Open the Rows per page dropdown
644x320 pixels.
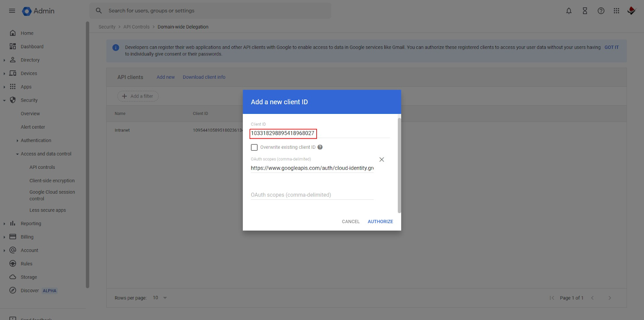pyautogui.click(x=160, y=298)
